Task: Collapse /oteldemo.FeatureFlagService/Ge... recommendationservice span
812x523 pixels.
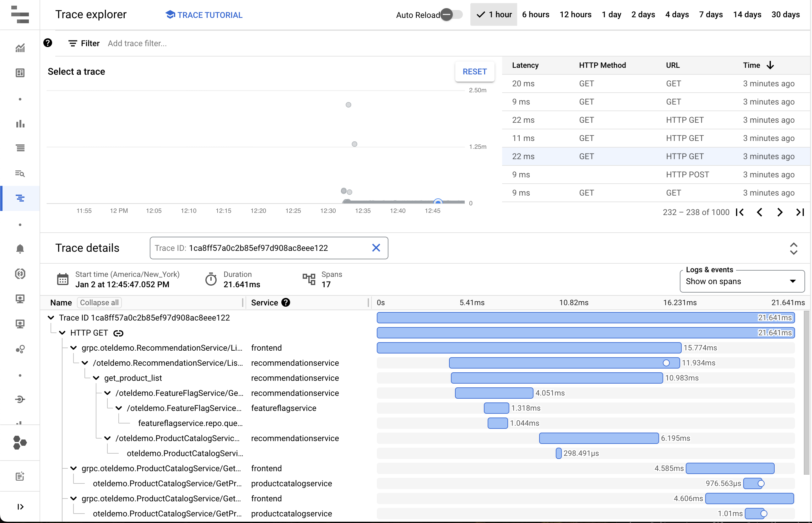Action: tap(107, 393)
